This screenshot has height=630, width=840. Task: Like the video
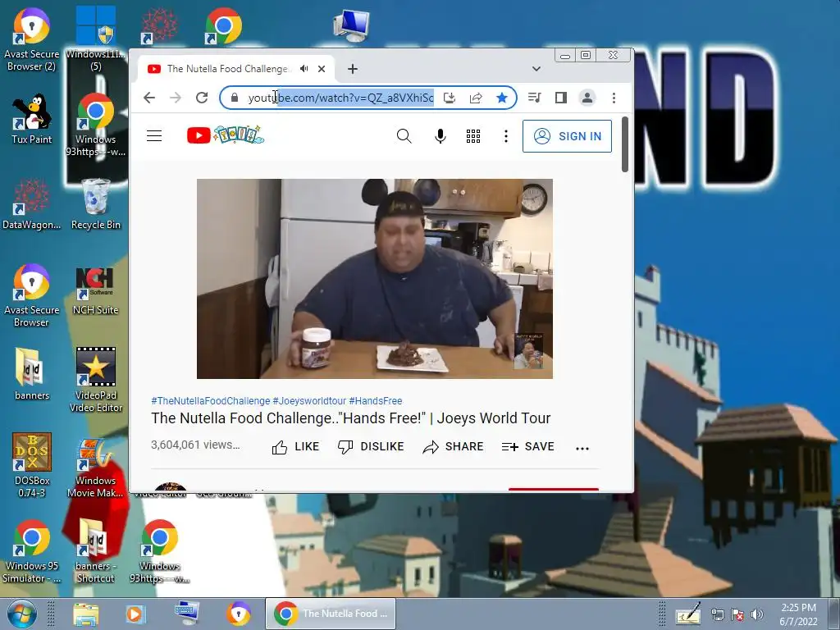pos(295,447)
